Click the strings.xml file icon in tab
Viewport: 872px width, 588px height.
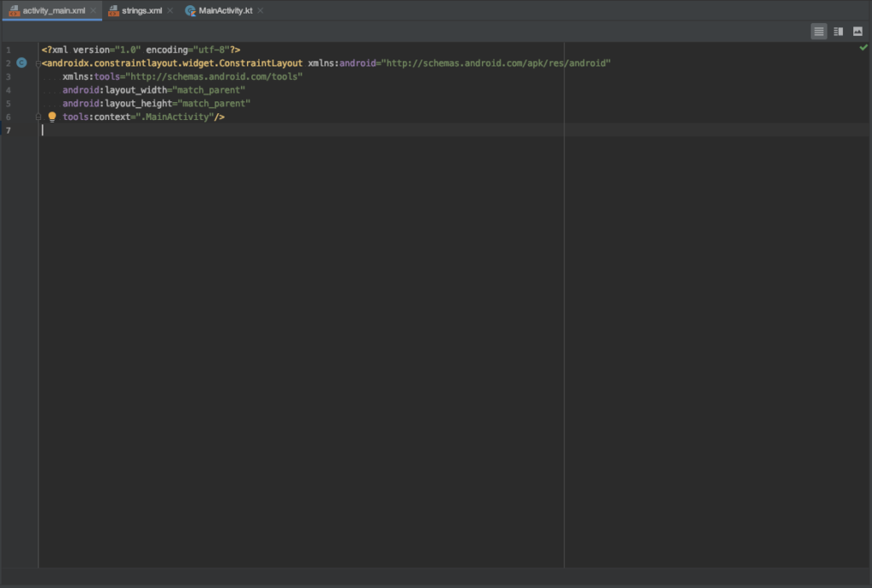[113, 10]
